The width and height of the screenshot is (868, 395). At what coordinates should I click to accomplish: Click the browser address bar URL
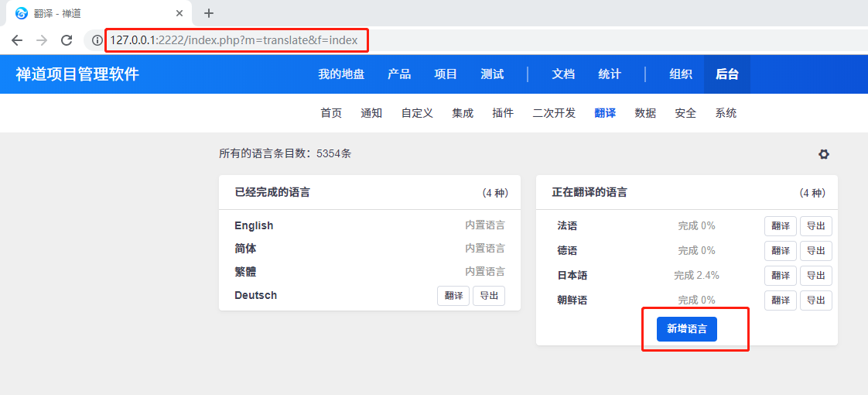234,40
